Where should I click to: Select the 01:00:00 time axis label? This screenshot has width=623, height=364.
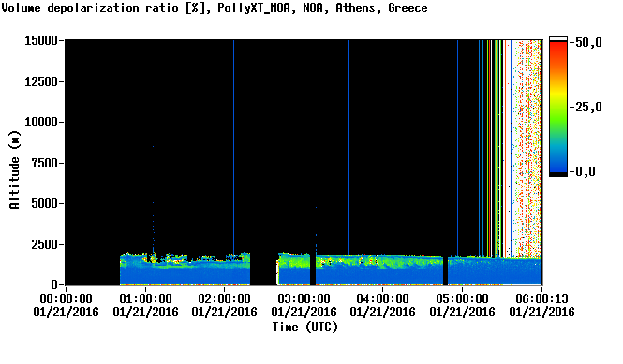click(145, 298)
